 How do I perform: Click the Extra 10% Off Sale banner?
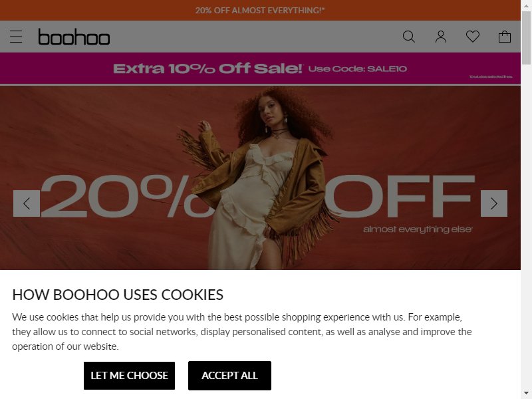[x=260, y=68]
